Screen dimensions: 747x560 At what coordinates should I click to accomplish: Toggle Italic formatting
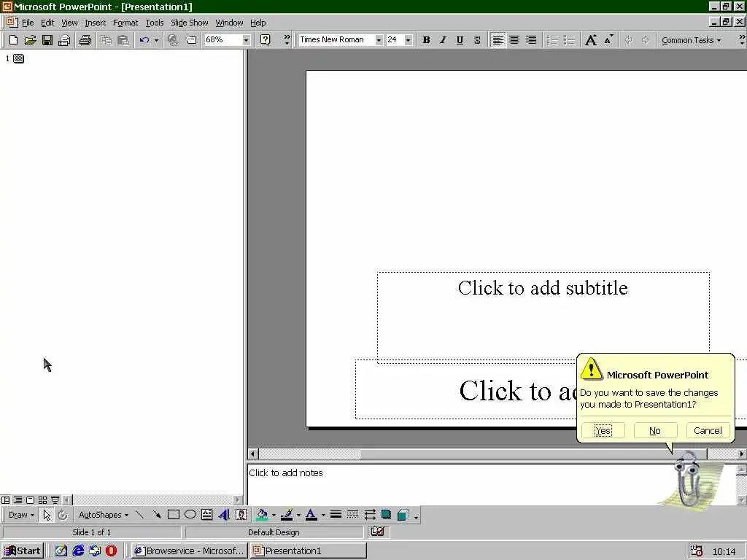[443, 40]
